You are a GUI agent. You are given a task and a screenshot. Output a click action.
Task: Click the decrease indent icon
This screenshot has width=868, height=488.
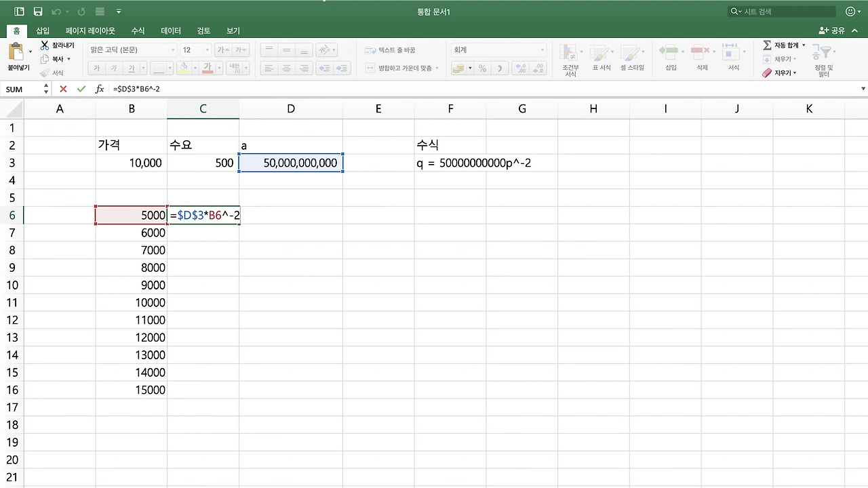click(x=325, y=68)
